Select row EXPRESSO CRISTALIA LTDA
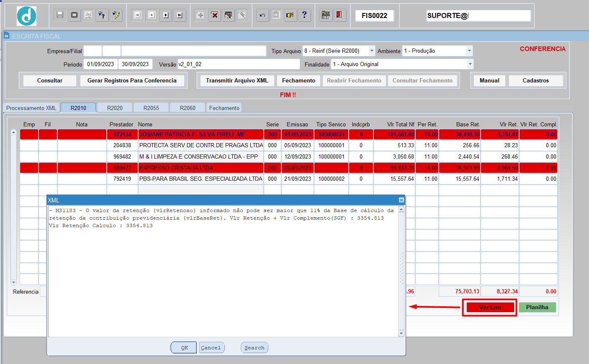This screenshot has width=589, height=364. pyautogui.click(x=288, y=168)
